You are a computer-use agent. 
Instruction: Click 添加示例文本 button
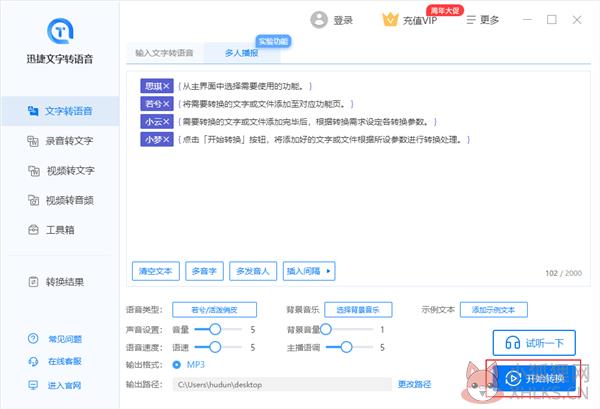[494, 310]
